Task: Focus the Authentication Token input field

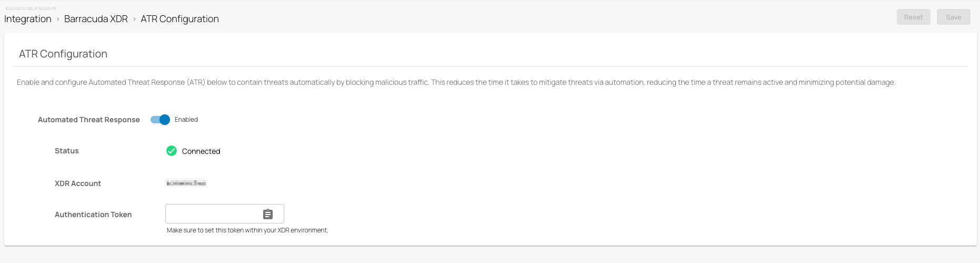Action: (x=213, y=214)
